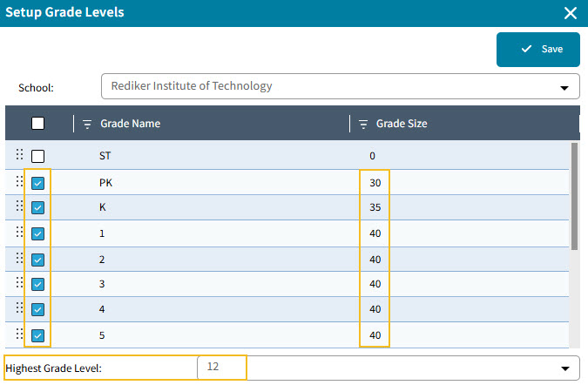Uncheck the K grade checkbox
Screen dimensions: 588x385
[37, 207]
